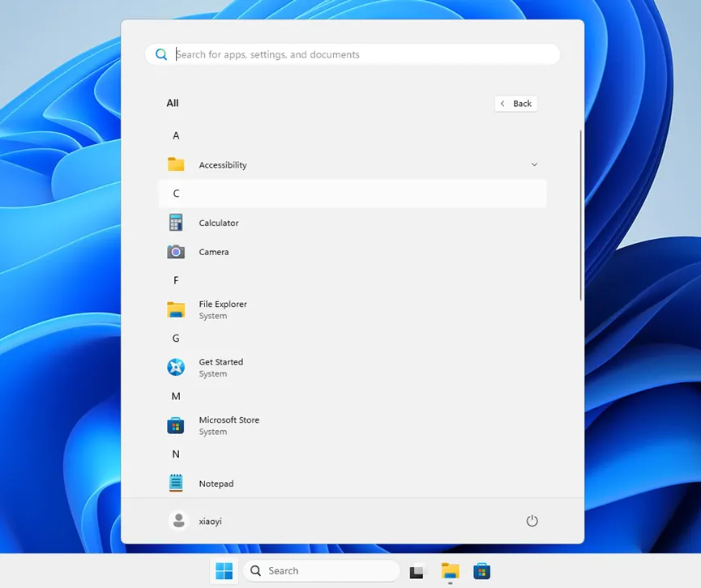
Task: Open Calculator from the app list
Action: pos(216,223)
